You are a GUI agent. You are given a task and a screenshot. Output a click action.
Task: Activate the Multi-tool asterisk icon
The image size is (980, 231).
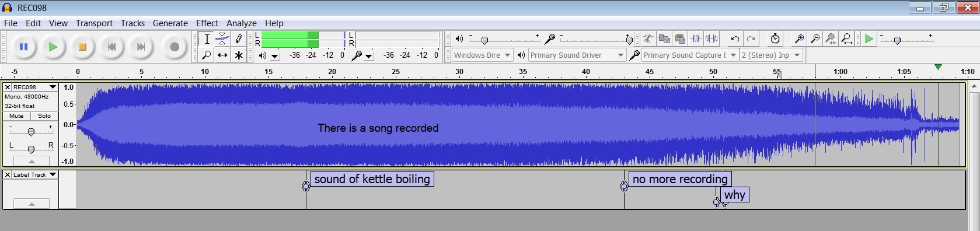click(238, 55)
